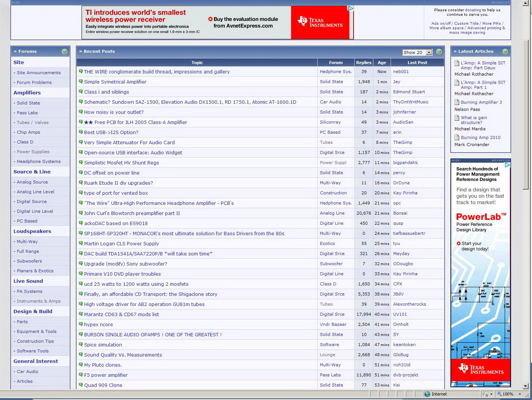Sort recent posts by the Age column header
The image size is (532, 400).
(x=382, y=63)
